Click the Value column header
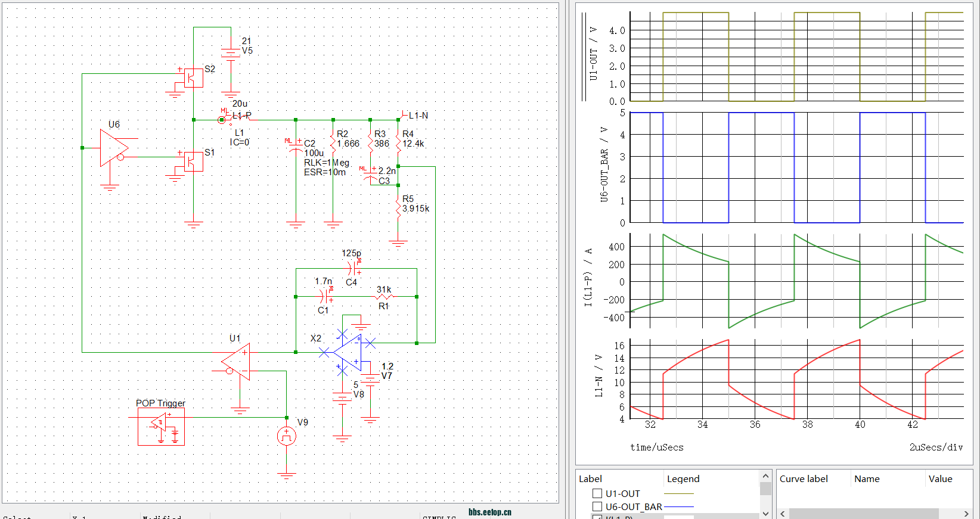The image size is (980, 519). click(940, 478)
